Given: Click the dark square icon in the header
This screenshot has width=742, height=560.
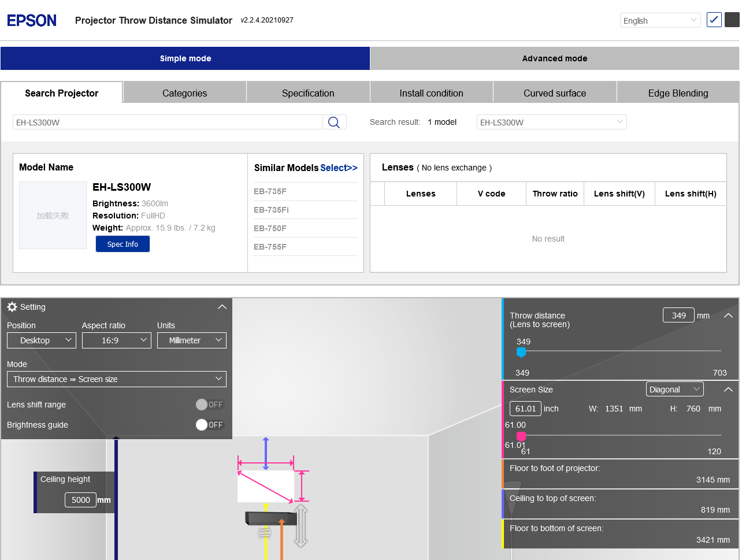Looking at the screenshot, I should (x=732, y=20).
